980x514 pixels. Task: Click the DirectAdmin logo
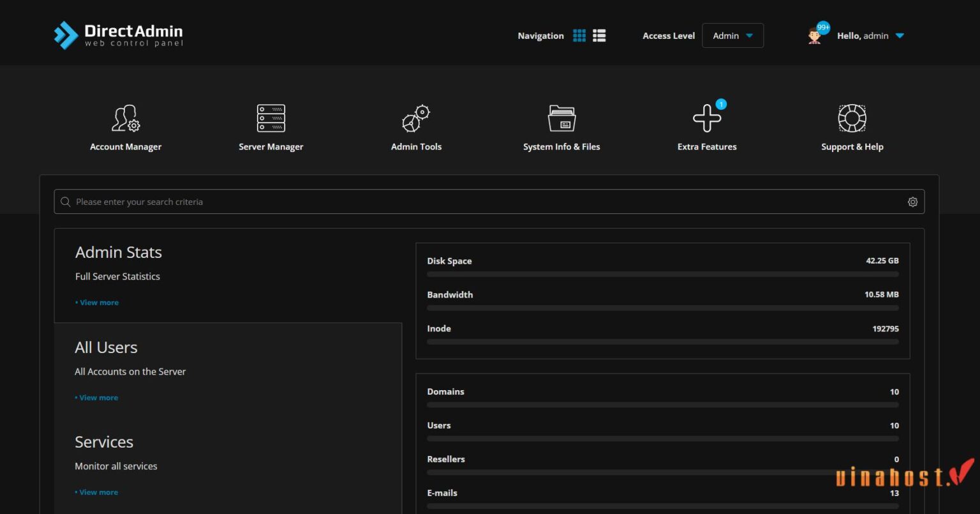coord(119,35)
